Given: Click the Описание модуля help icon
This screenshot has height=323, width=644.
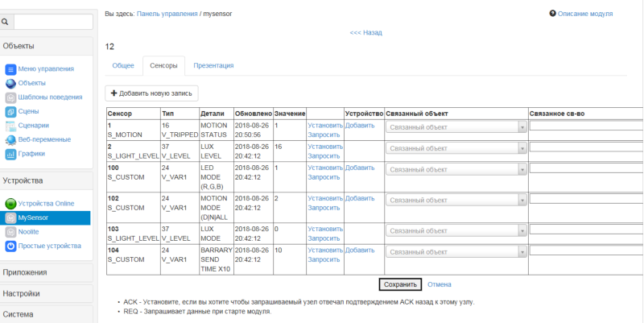Looking at the screenshot, I should click(553, 14).
